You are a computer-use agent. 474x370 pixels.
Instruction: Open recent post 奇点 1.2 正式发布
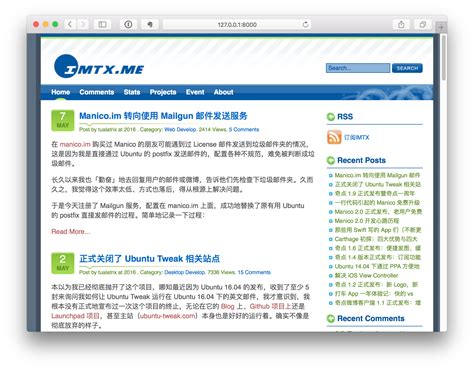pyautogui.click(x=376, y=285)
